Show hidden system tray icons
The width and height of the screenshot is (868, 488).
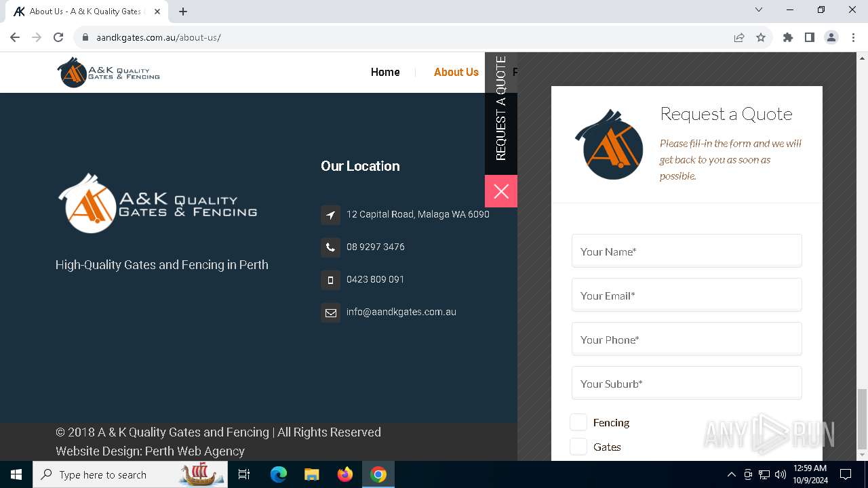point(731,474)
